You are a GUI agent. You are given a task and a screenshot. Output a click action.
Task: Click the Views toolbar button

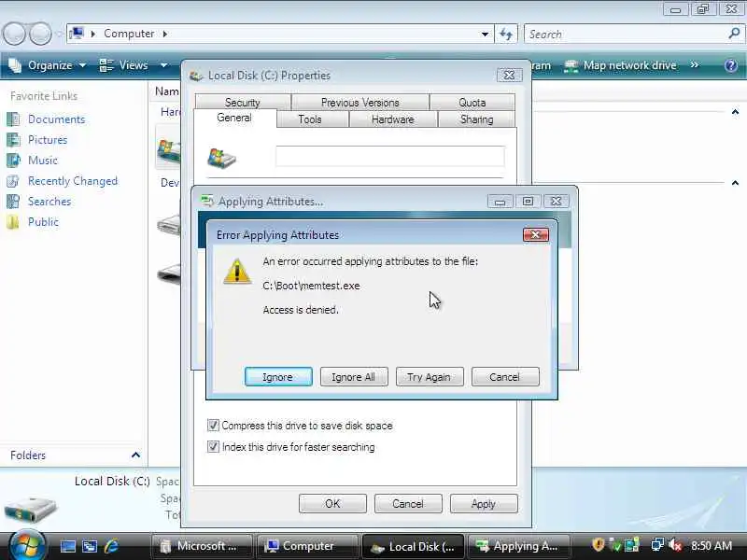pyautogui.click(x=124, y=65)
